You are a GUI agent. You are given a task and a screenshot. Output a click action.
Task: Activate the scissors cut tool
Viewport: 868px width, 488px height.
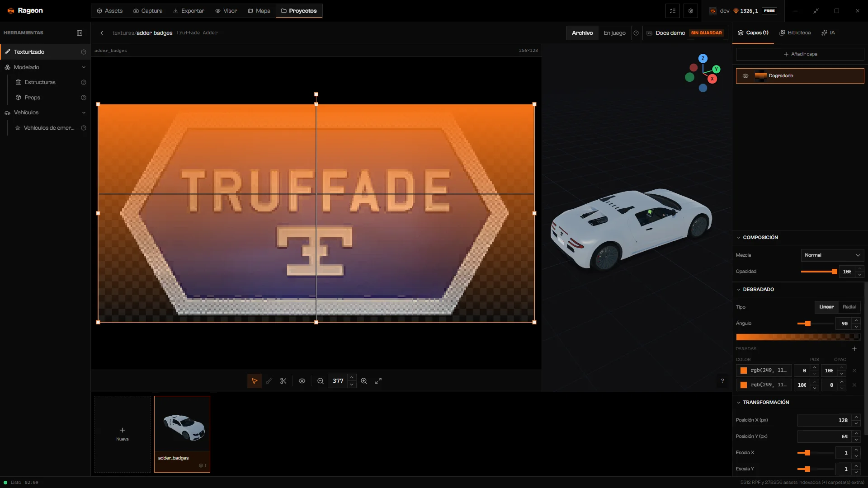283,381
